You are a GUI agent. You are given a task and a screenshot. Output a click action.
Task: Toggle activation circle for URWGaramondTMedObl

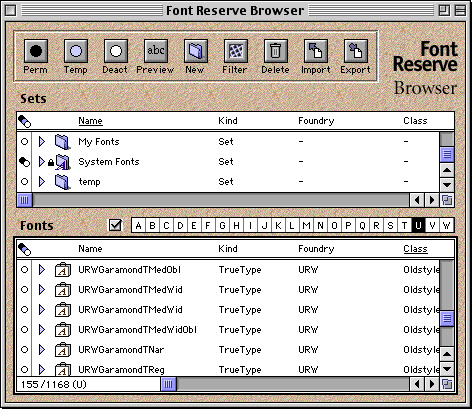point(24,270)
